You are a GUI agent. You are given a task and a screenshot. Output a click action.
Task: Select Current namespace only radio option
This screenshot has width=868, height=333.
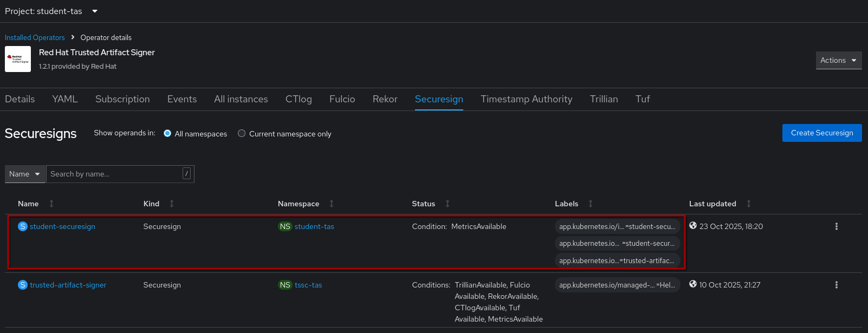pyautogui.click(x=242, y=133)
